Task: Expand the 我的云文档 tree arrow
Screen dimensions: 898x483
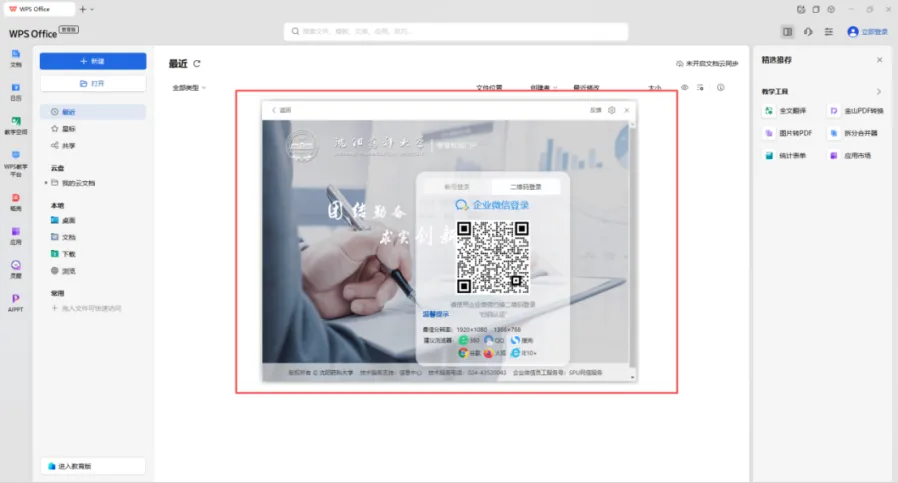Action: click(46, 183)
